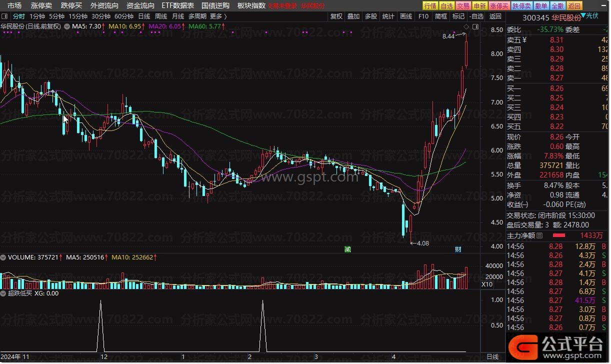611x364 pixels.
Task: Click the yellow 行情 button
Action: click(430, 6)
